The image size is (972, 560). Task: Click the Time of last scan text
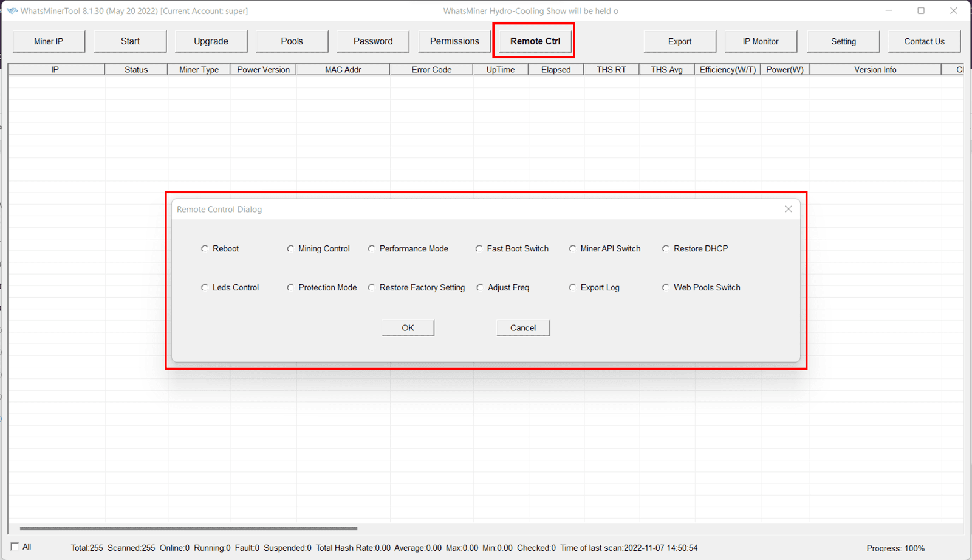[x=629, y=548]
